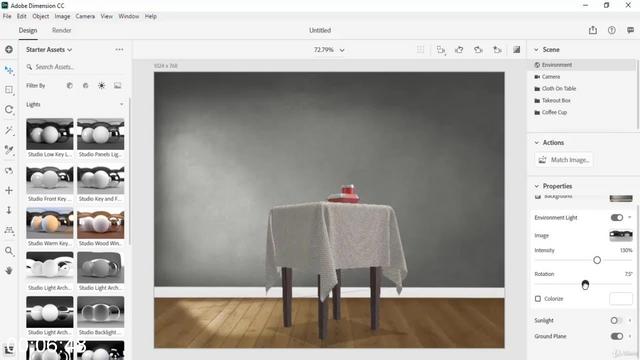Viewport: 640px width, 360px height.
Task: Click the Search Assets input field
Action: 76,67
